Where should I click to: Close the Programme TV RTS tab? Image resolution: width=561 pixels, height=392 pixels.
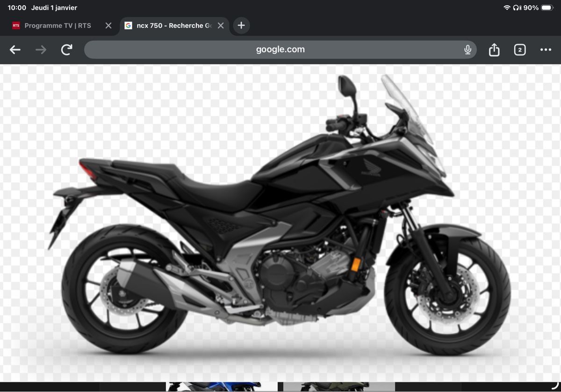coord(108,26)
